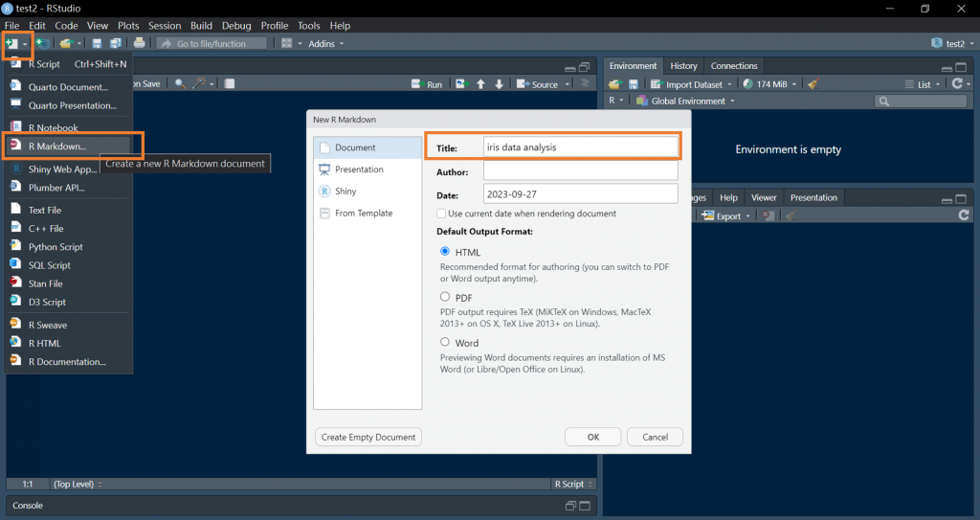Open the (Top Level) scope selector
The image size is (980, 520).
click(x=78, y=484)
